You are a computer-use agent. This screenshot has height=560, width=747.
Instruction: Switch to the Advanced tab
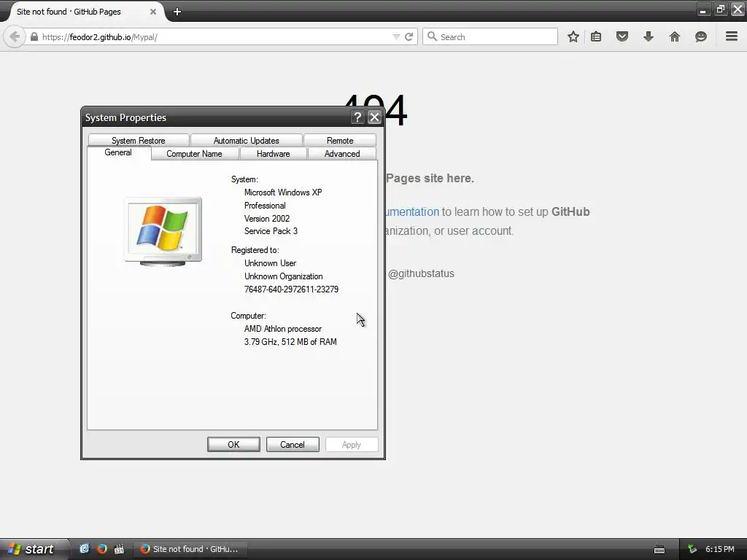coord(342,154)
